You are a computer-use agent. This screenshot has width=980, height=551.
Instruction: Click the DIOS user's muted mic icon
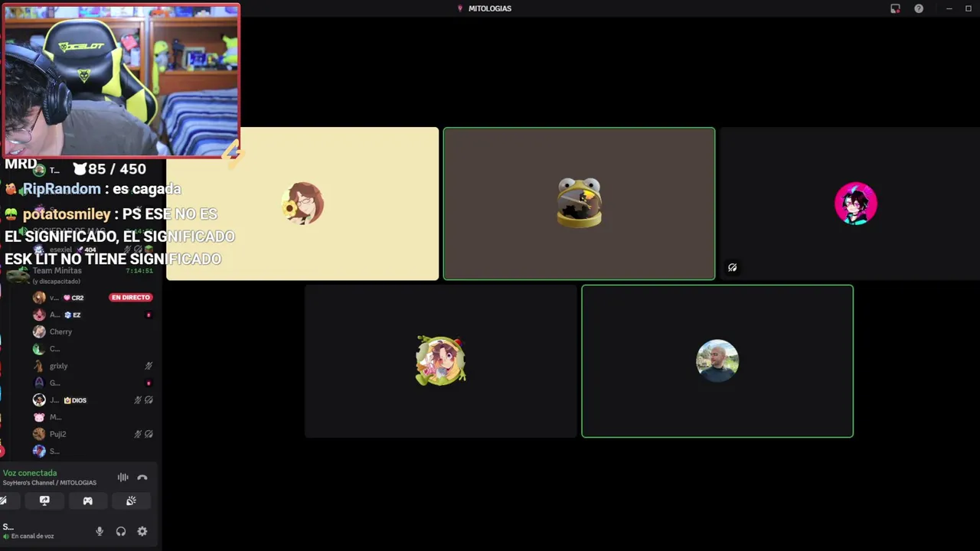pos(138,400)
